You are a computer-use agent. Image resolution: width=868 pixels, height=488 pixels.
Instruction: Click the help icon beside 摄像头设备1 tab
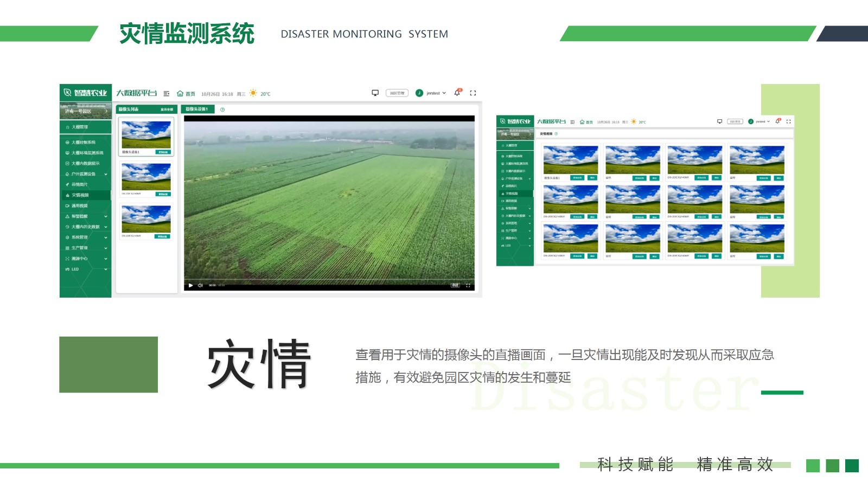[x=222, y=110]
